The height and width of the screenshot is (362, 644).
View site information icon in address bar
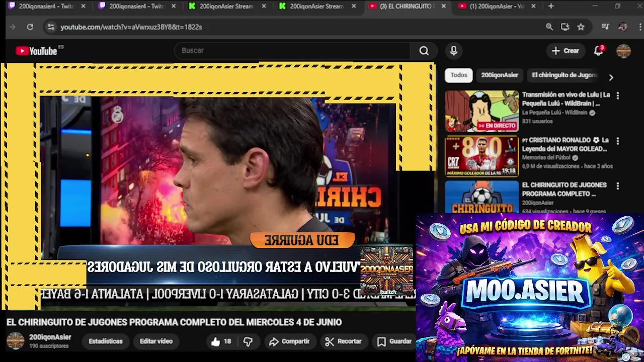coord(51,27)
